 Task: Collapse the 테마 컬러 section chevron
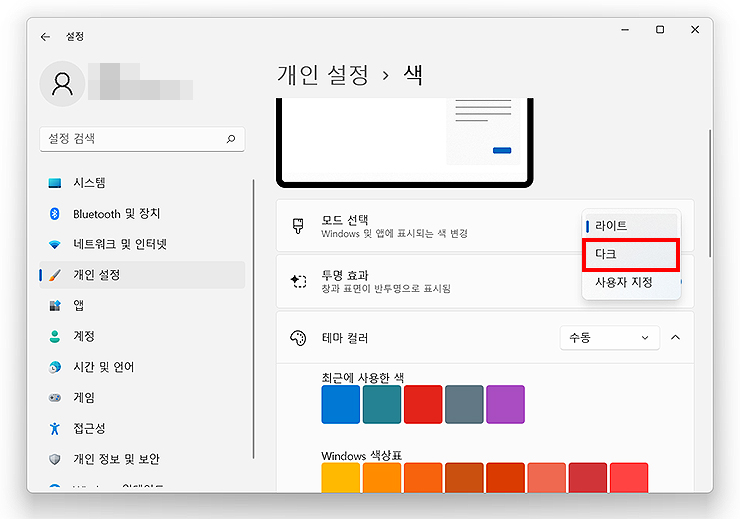coord(675,337)
